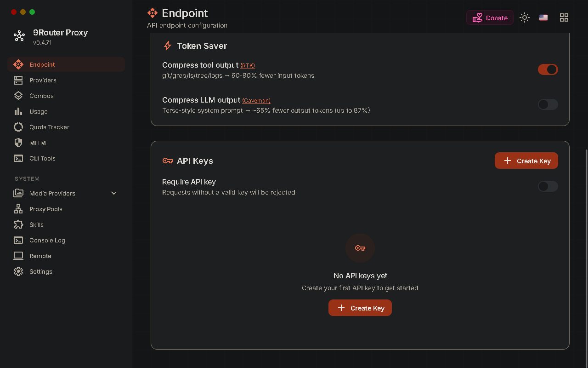Open the Caveman link
Image resolution: width=588 pixels, height=368 pixels.
(x=256, y=100)
